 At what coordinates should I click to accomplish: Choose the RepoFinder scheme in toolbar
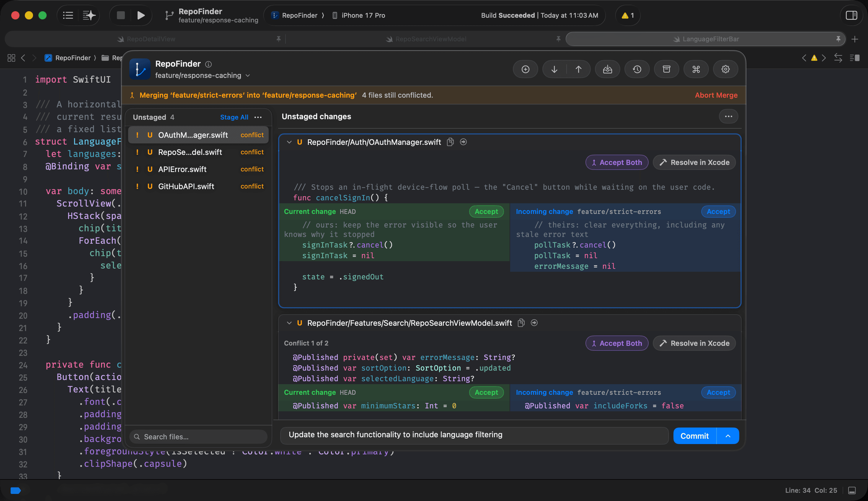click(294, 15)
